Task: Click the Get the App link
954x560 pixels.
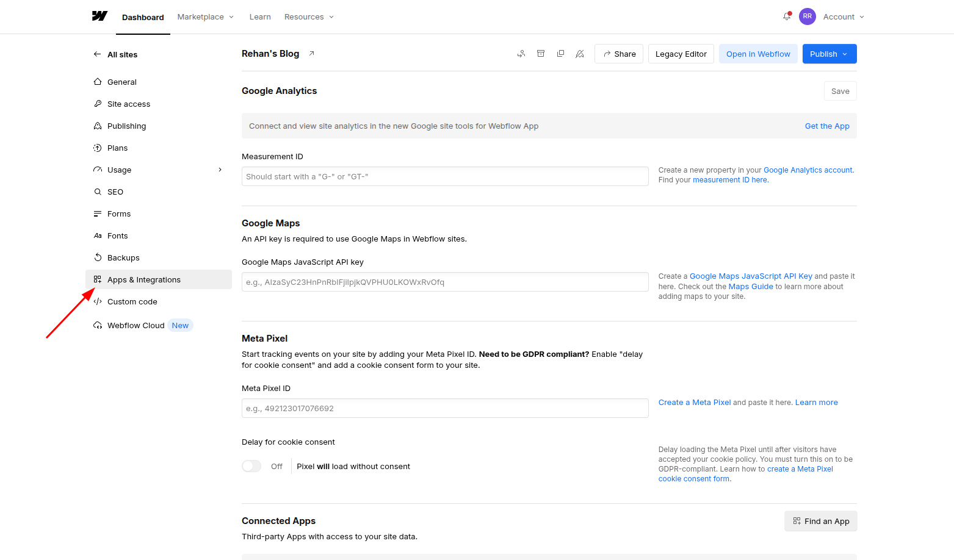Action: coord(826,126)
